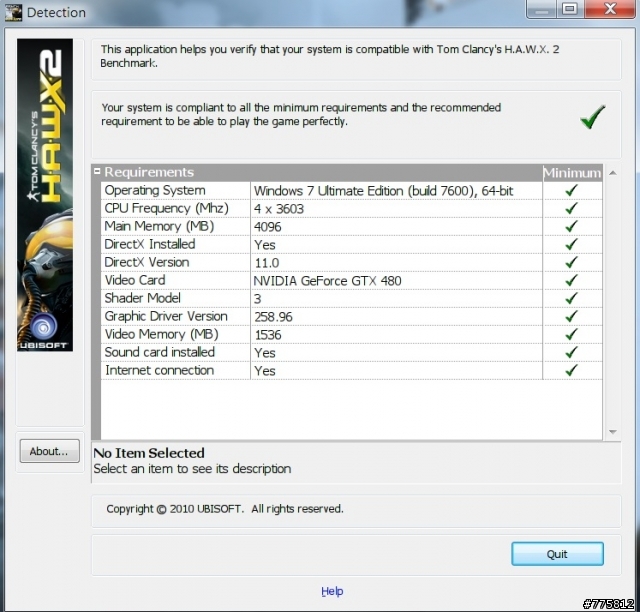Select the Operating System row
Viewport: 640px width, 612px height.
point(351,191)
